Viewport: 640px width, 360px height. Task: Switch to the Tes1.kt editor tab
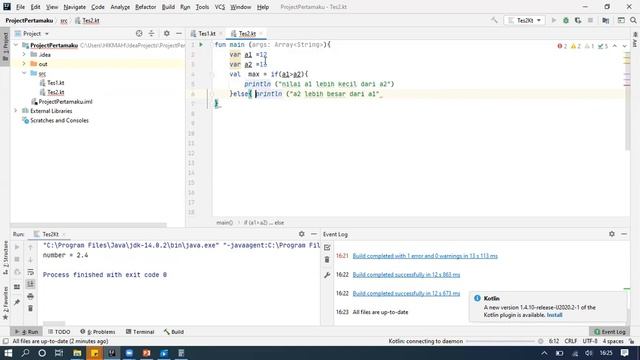207,33
